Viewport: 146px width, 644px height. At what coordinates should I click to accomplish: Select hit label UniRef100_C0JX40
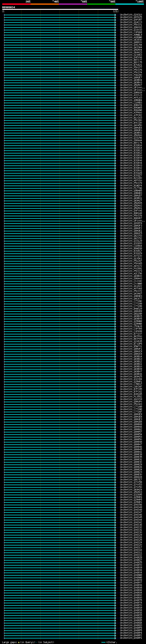tap(131, 281)
